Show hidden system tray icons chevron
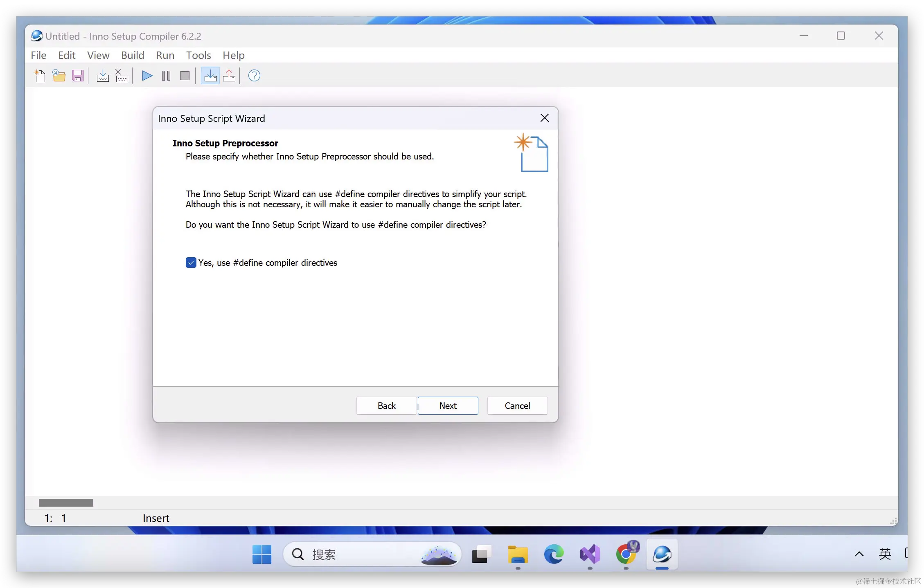The width and height of the screenshot is (924, 588). (x=859, y=554)
